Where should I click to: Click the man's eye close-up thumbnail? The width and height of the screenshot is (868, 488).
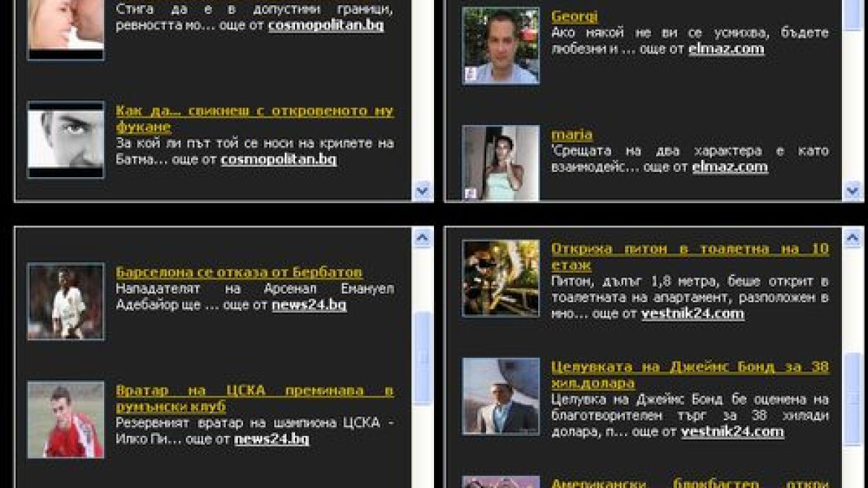pyautogui.click(x=66, y=140)
